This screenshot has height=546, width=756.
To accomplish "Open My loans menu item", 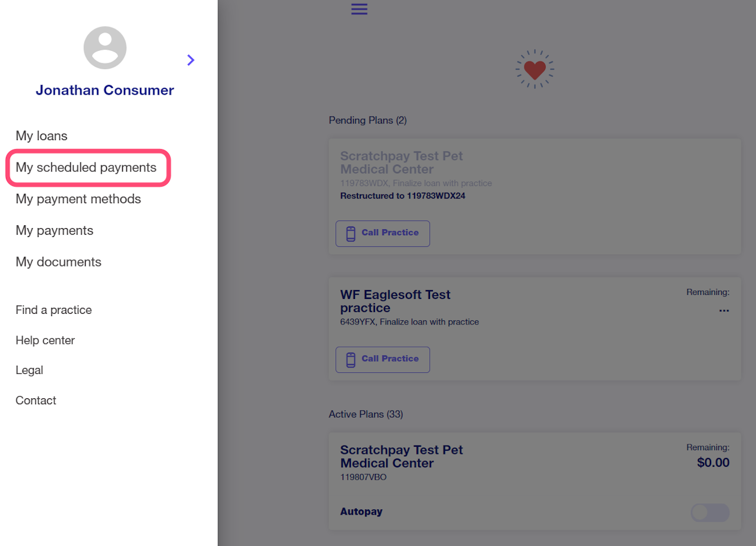I will pyautogui.click(x=42, y=136).
